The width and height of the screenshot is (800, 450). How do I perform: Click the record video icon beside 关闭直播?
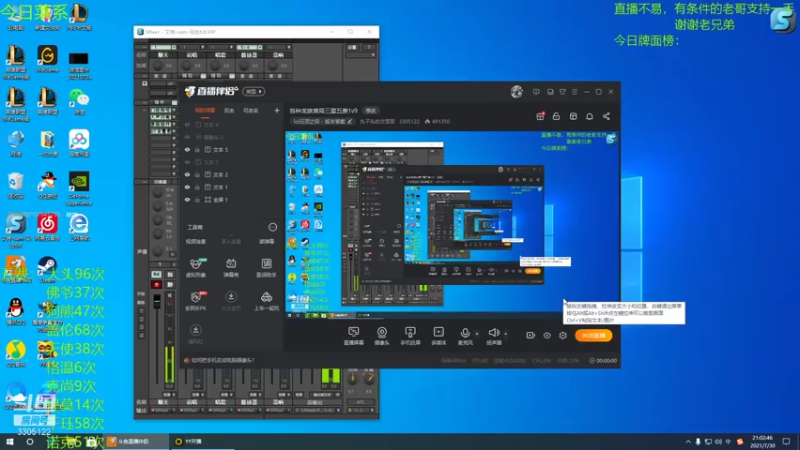(531, 335)
